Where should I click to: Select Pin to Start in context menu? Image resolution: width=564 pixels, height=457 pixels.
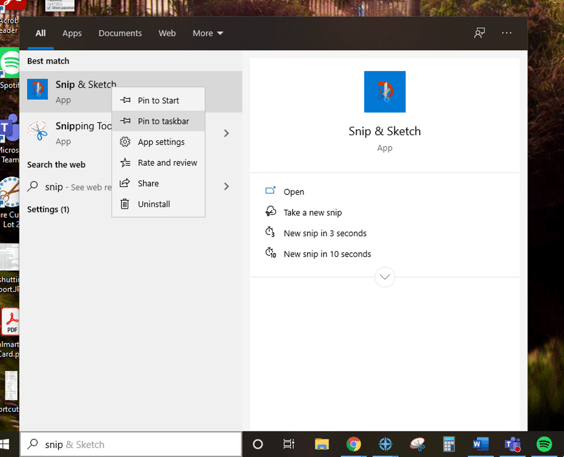coord(158,100)
